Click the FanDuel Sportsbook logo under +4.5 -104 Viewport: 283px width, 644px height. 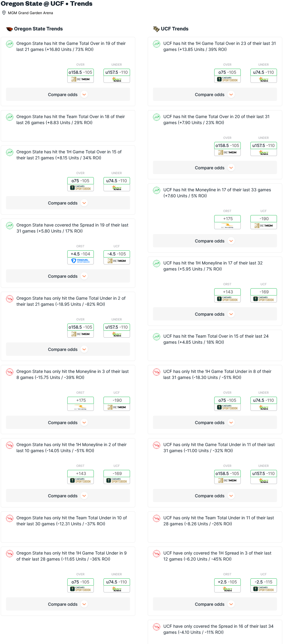pos(81,261)
